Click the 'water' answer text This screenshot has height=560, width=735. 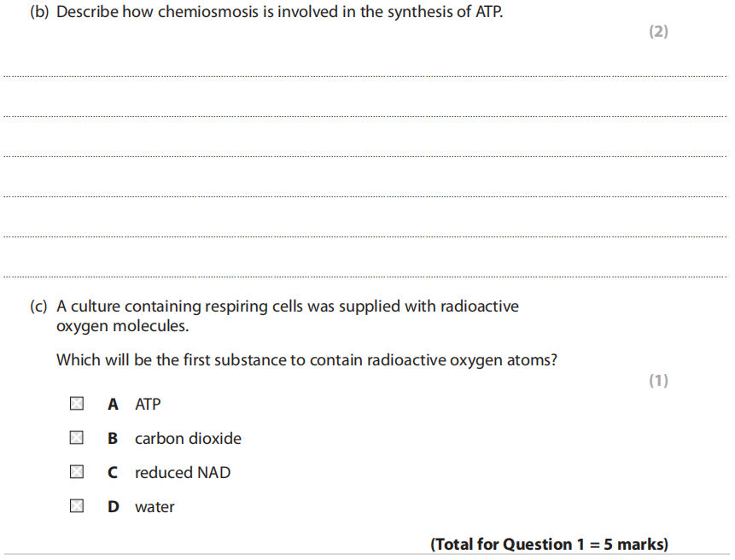click(155, 506)
